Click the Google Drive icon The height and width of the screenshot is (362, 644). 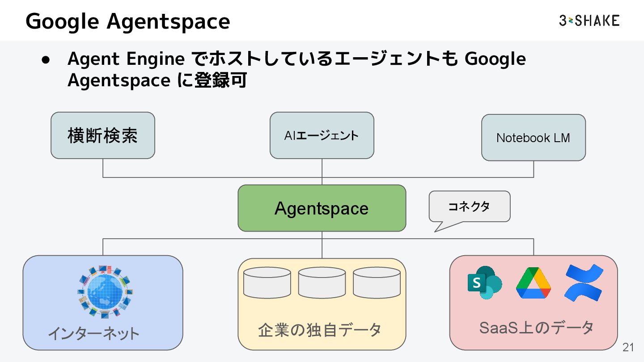pyautogui.click(x=533, y=283)
